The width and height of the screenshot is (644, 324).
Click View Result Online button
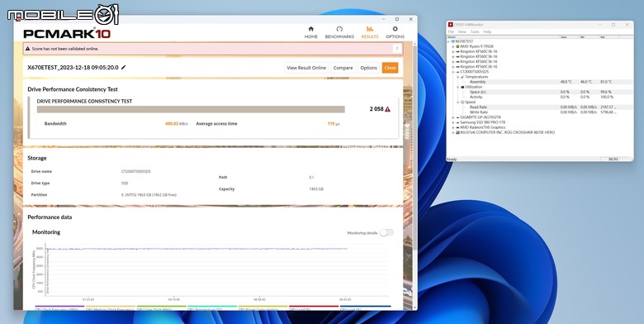pyautogui.click(x=306, y=68)
